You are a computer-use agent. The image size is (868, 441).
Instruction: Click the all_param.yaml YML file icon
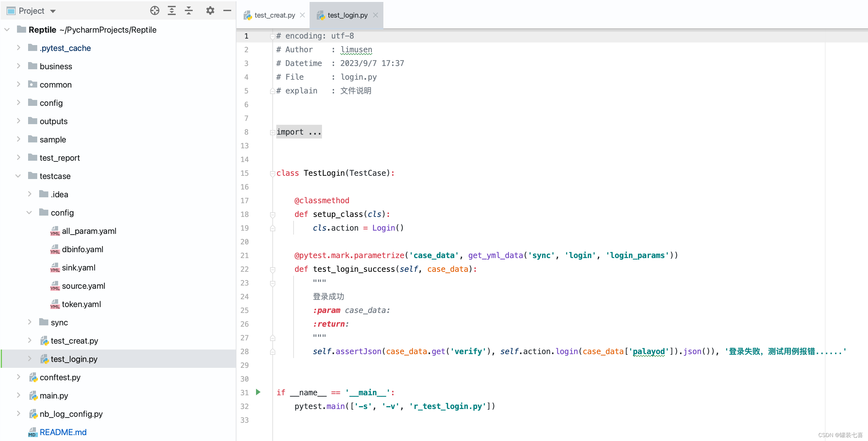(55, 231)
